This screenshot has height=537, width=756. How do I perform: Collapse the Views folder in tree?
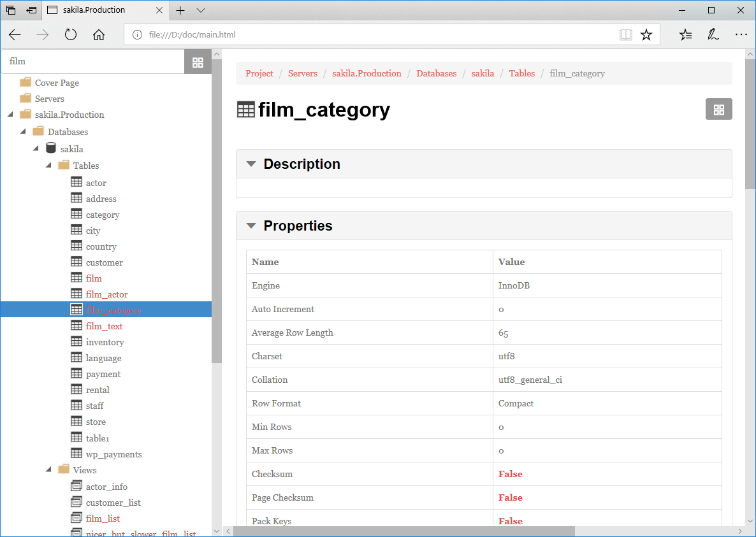point(49,470)
